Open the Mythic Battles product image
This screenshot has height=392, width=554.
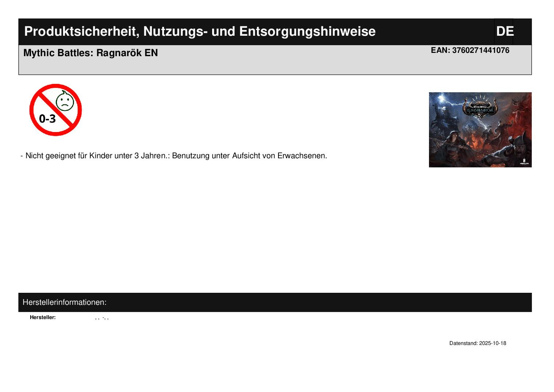point(480,130)
